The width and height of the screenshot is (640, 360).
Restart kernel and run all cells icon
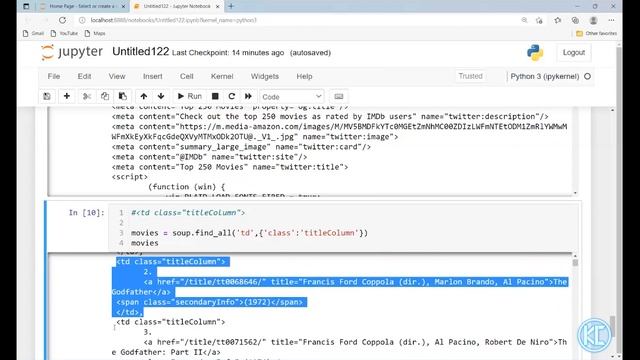248,96
